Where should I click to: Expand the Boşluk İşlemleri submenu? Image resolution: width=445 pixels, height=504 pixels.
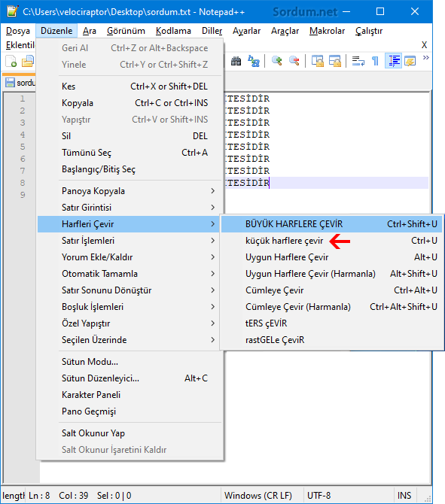[130, 307]
